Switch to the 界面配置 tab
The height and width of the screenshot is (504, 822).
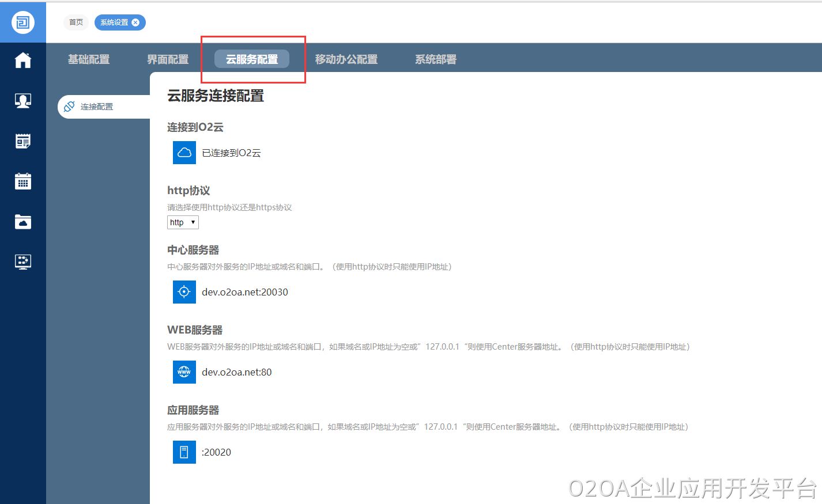pyautogui.click(x=168, y=58)
